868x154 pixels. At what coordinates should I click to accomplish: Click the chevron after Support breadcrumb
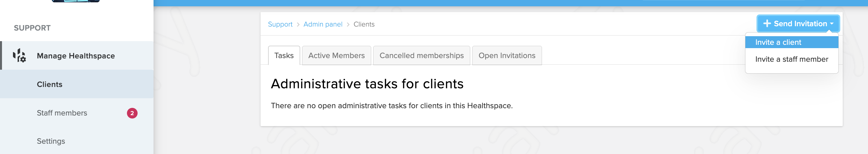[x=298, y=25]
